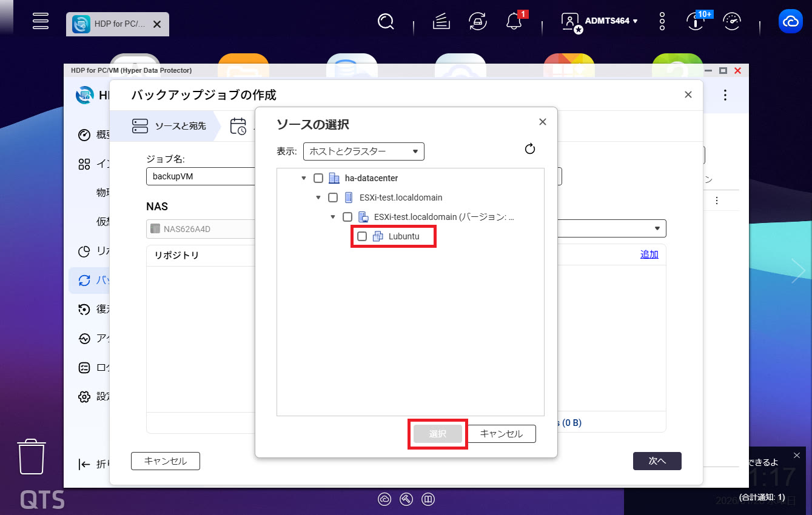This screenshot has width=812, height=515.
Task: Open the ADMTS464 user menu
Action: (600, 21)
